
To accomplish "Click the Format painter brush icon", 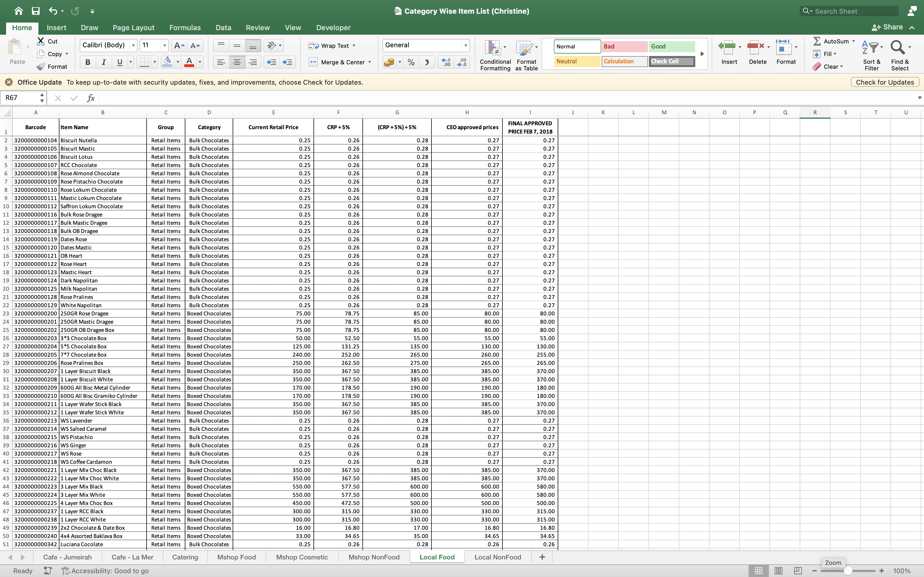I will pos(41,66).
